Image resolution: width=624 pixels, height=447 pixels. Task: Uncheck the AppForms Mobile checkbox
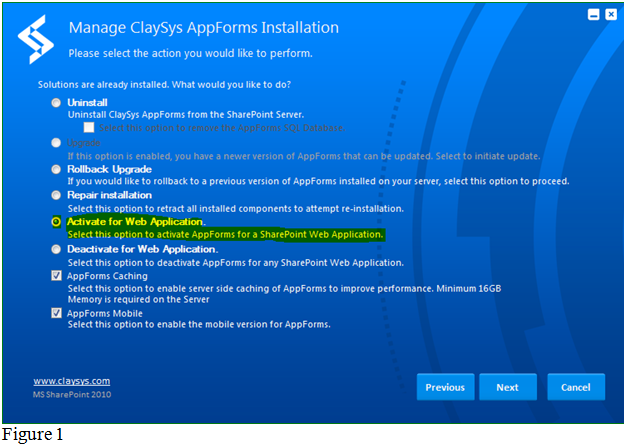pos(57,313)
